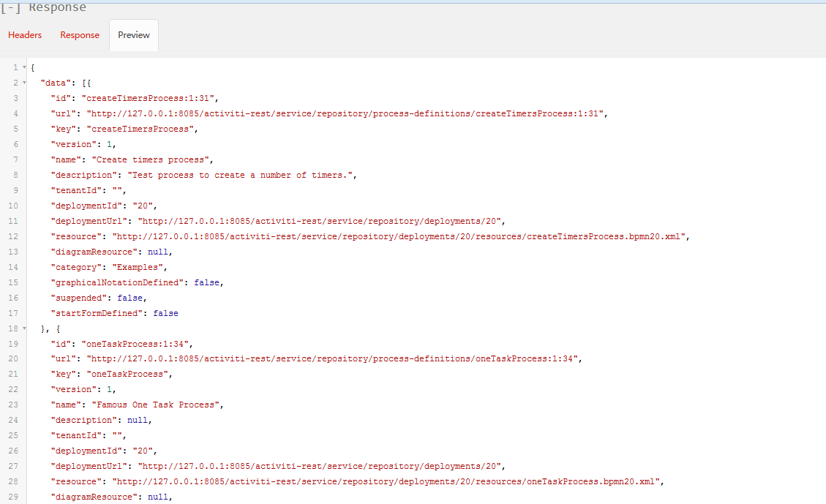This screenshot has height=504, width=826.
Task: Open the Response tab
Action: (80, 35)
